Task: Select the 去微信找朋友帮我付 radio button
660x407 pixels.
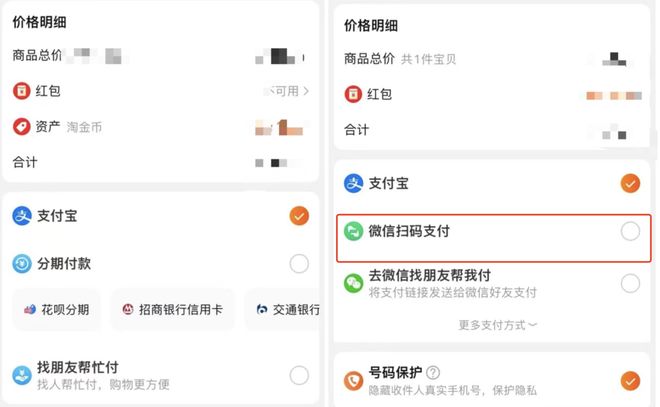Action: pos(630,283)
